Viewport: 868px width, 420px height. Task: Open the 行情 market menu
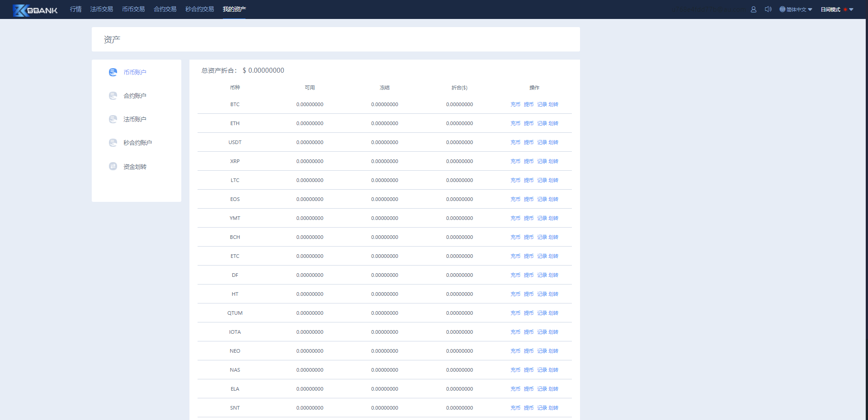[75, 9]
